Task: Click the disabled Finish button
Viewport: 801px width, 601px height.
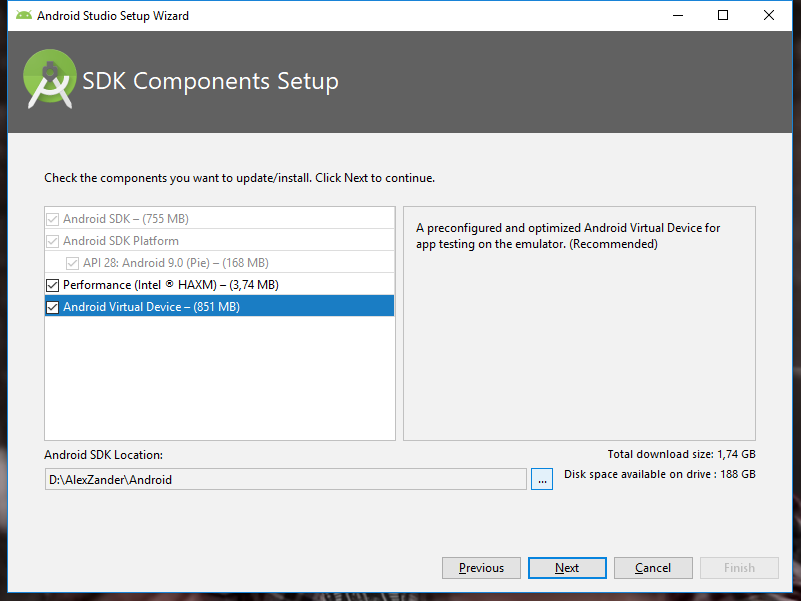Action: point(739,568)
